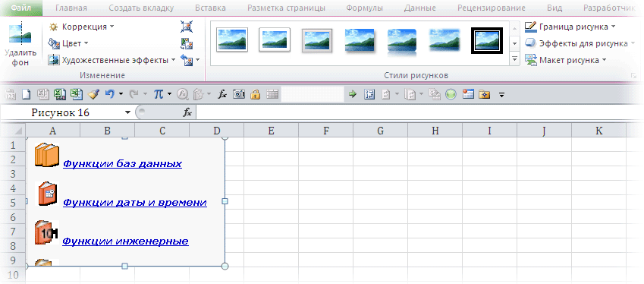Open Граница рисунка picture border menu
The height and width of the screenshot is (284, 644).
point(570,27)
